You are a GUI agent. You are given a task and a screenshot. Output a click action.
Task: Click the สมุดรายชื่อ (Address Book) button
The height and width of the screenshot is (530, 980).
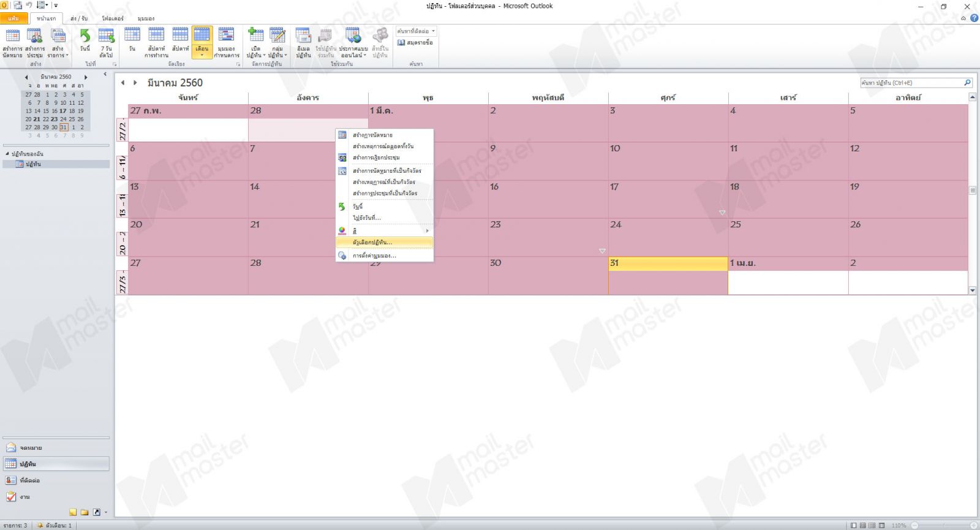click(x=415, y=43)
